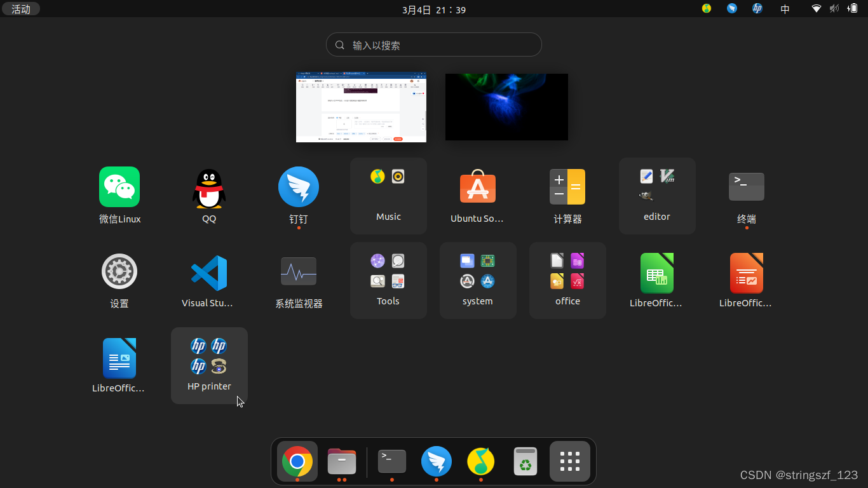This screenshot has height=488, width=868.
Task: Click the battery status indicator
Action: click(x=853, y=9)
